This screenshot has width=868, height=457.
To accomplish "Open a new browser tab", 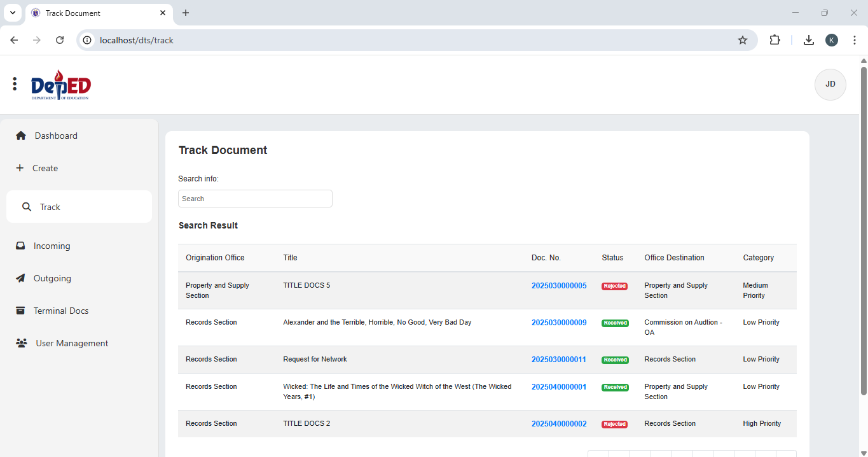I will (186, 13).
